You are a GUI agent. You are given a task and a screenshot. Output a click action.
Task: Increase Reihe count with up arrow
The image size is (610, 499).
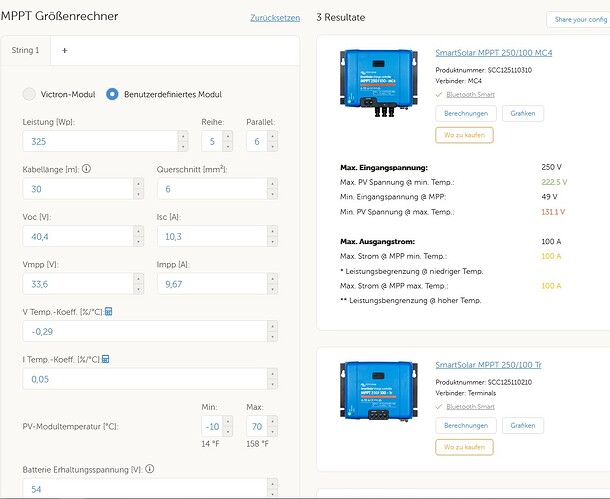(x=228, y=136)
